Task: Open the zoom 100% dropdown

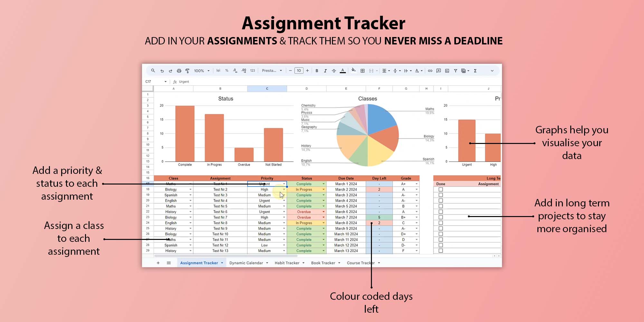Action: (x=202, y=71)
